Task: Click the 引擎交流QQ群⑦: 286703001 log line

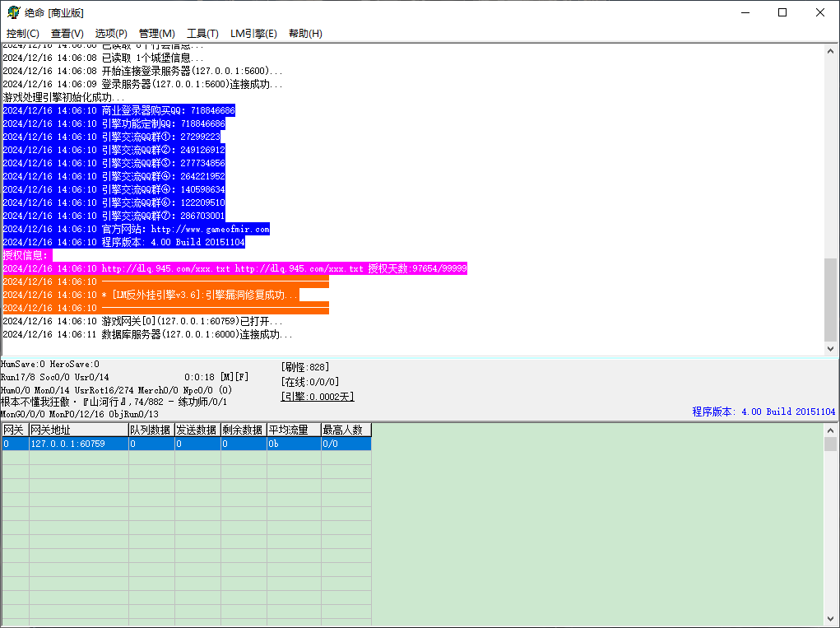Action: (x=114, y=216)
